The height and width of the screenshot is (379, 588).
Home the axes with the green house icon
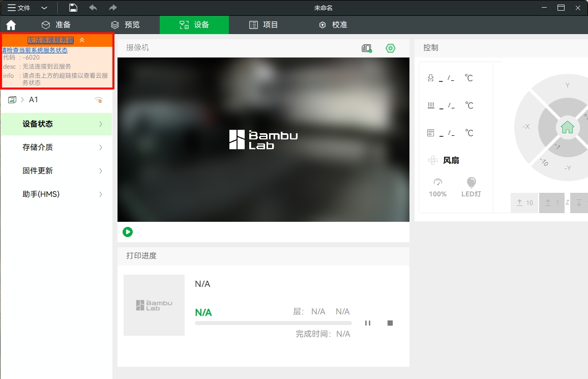567,128
